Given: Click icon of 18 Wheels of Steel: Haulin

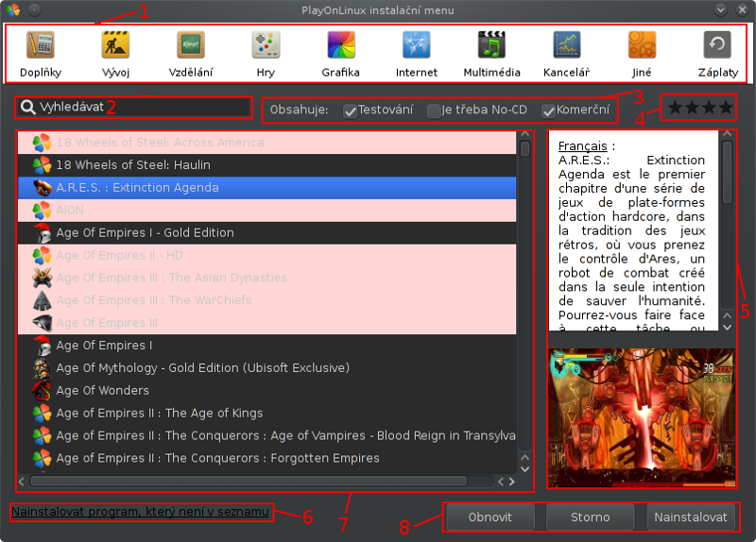Looking at the screenshot, I should [42, 164].
